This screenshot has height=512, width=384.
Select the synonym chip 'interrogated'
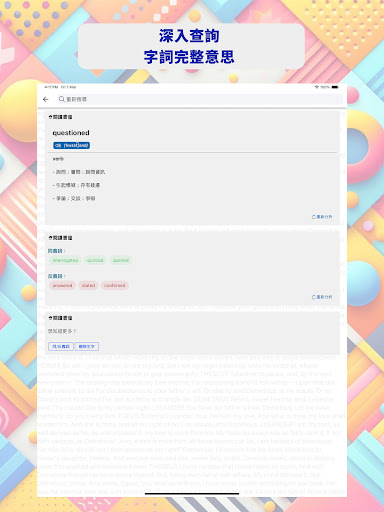click(x=65, y=260)
